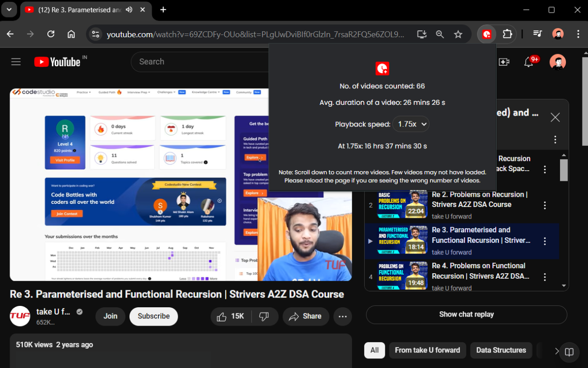Click the Create video icon
The image size is (588, 368).
(504, 62)
